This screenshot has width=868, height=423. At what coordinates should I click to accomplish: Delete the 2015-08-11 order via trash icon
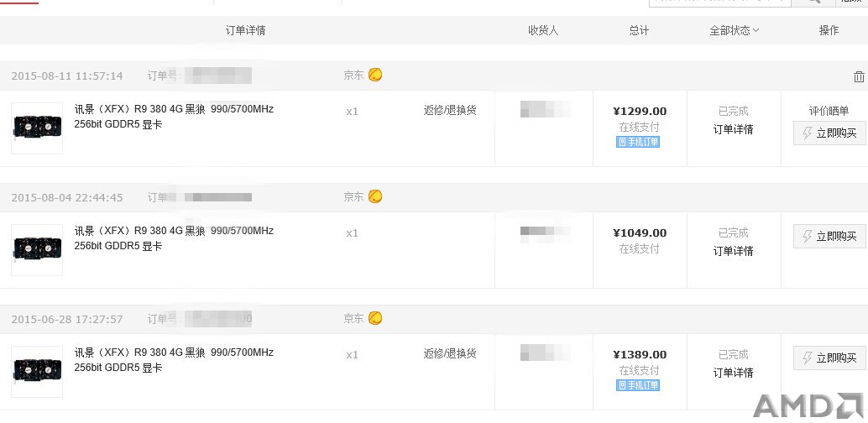point(859,77)
